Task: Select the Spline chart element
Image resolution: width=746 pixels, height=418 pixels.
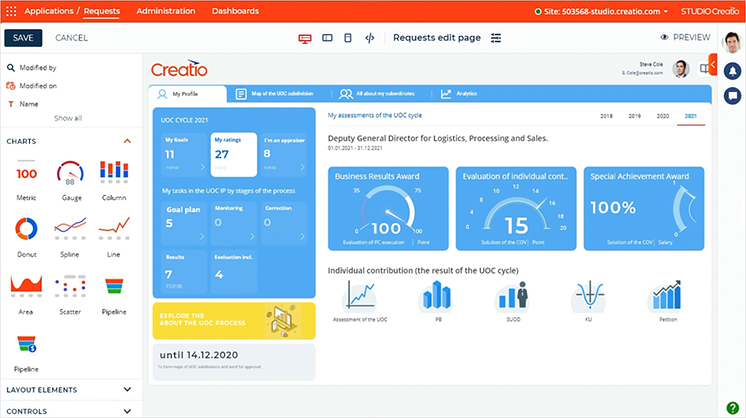Action: (x=70, y=237)
